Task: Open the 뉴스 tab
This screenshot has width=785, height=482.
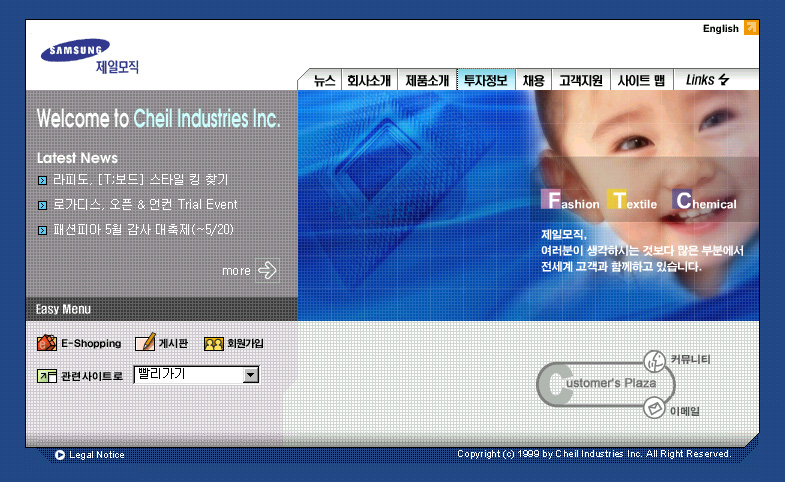Action: click(x=324, y=80)
